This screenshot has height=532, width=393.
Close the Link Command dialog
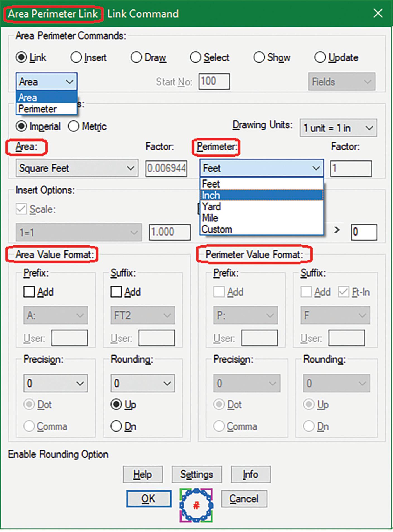coord(378,13)
